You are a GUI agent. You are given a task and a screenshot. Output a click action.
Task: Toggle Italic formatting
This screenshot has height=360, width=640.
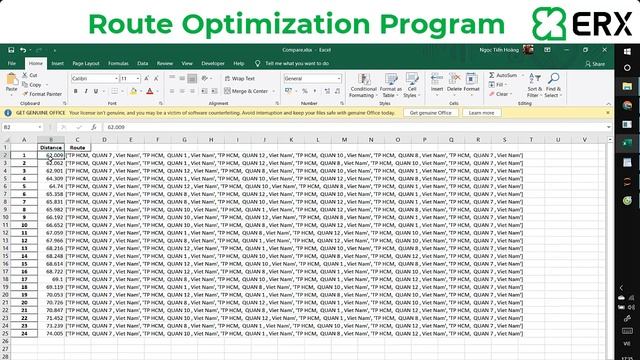pyautogui.click(x=86, y=91)
